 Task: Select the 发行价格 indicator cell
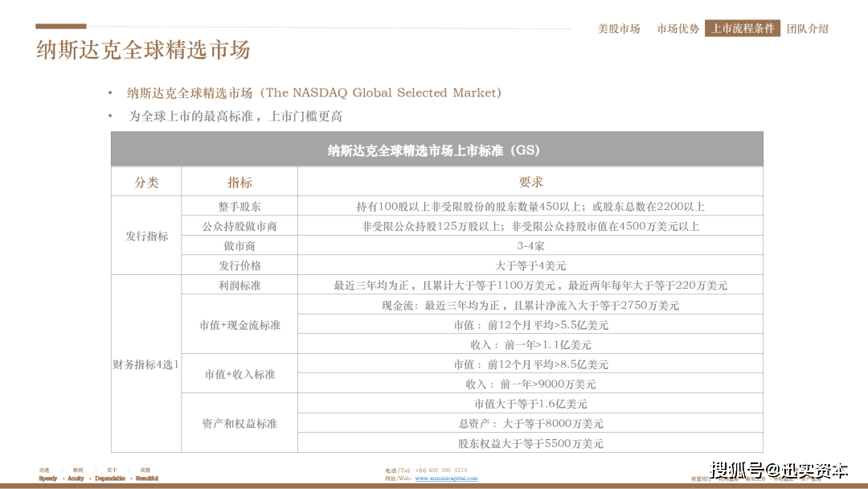(x=240, y=265)
